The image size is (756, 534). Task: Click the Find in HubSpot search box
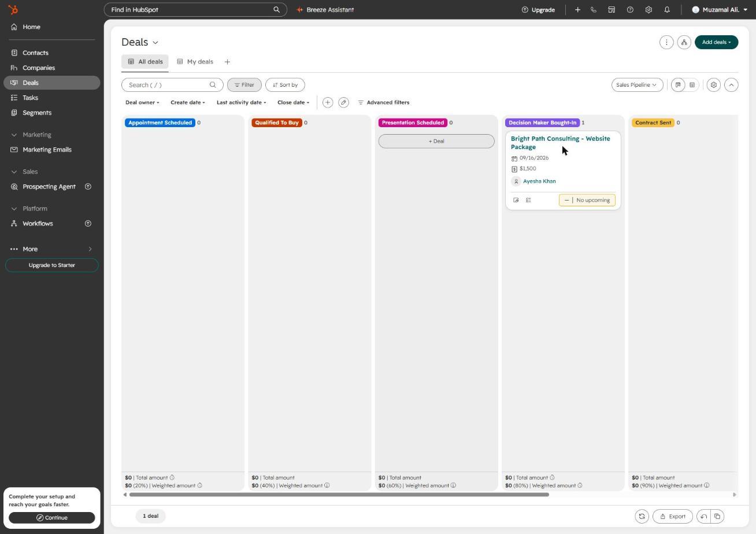point(195,10)
